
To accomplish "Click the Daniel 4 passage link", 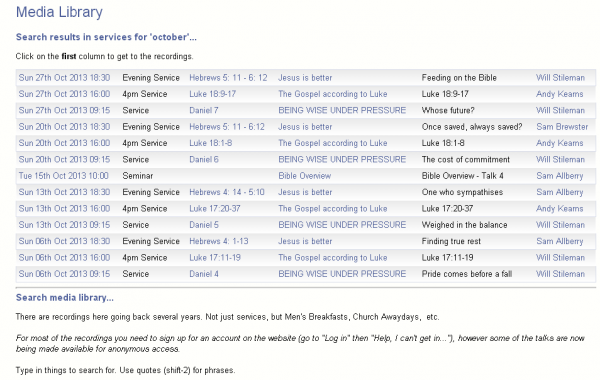I will (204, 274).
